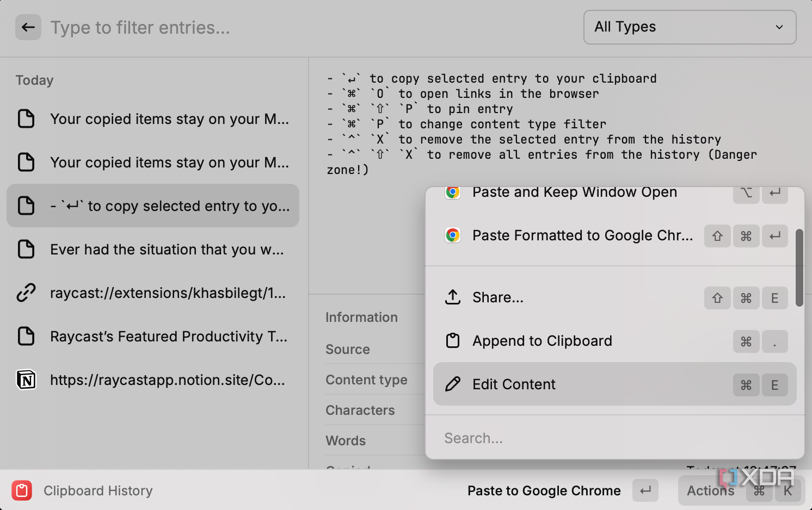Image resolution: width=812 pixels, height=510 pixels.
Task: Choose Paste Formatted to Google Chrome
Action: 614,235
